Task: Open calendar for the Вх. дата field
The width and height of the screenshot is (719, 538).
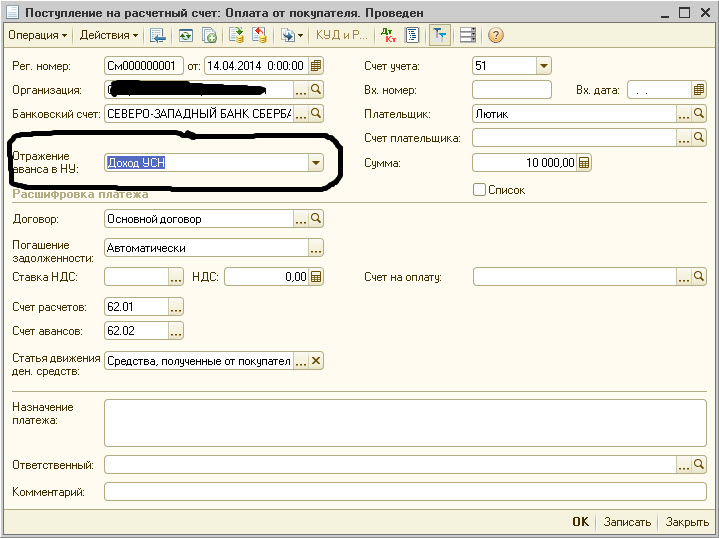Action: pos(700,90)
